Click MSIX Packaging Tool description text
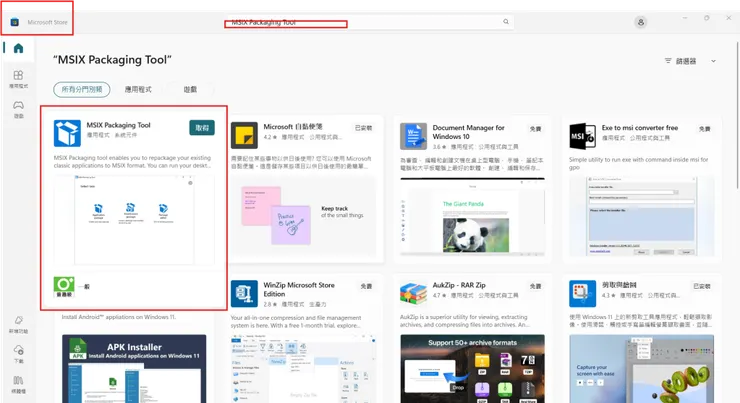This screenshot has width=740, height=403. 133,162
